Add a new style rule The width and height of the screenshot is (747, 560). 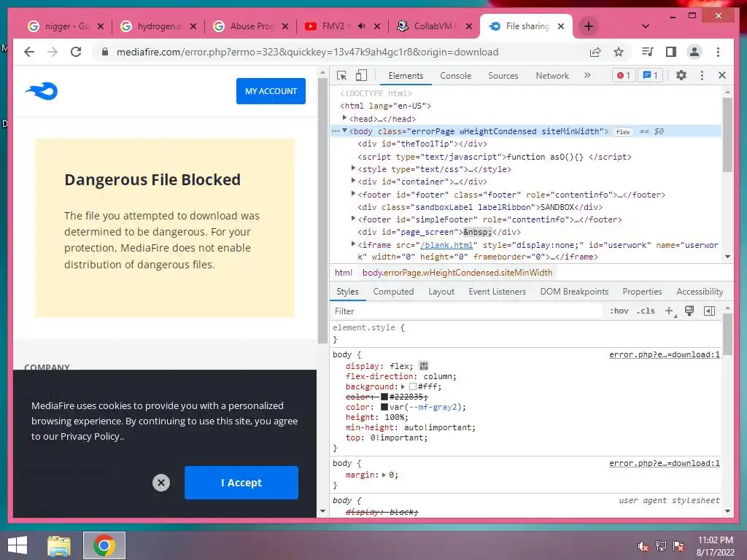pos(670,311)
